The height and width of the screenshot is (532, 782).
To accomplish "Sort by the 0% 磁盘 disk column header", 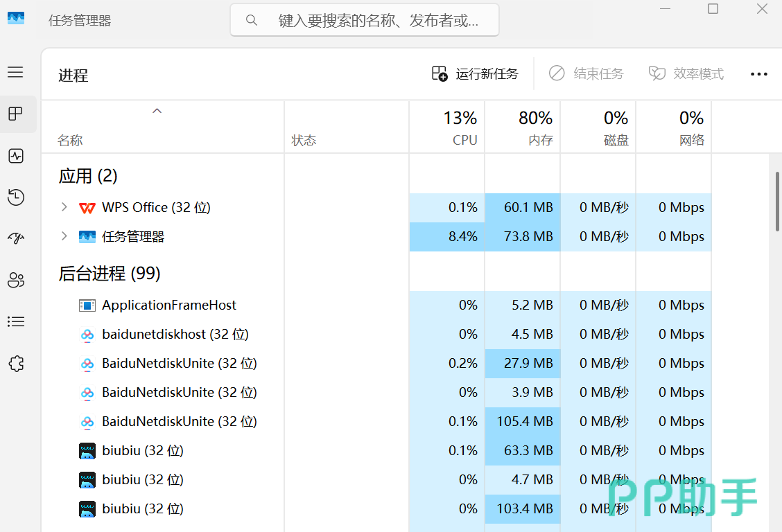I will [598, 127].
